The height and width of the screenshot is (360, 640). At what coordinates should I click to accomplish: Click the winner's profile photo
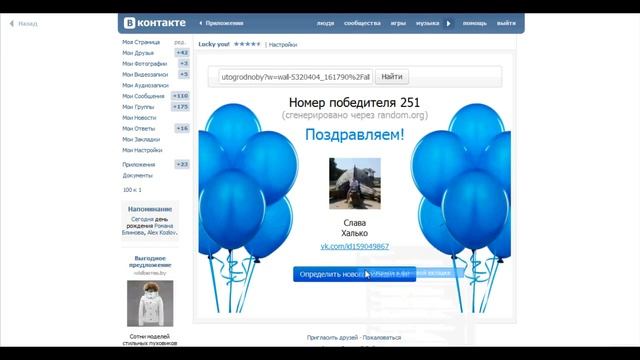pyautogui.click(x=355, y=183)
